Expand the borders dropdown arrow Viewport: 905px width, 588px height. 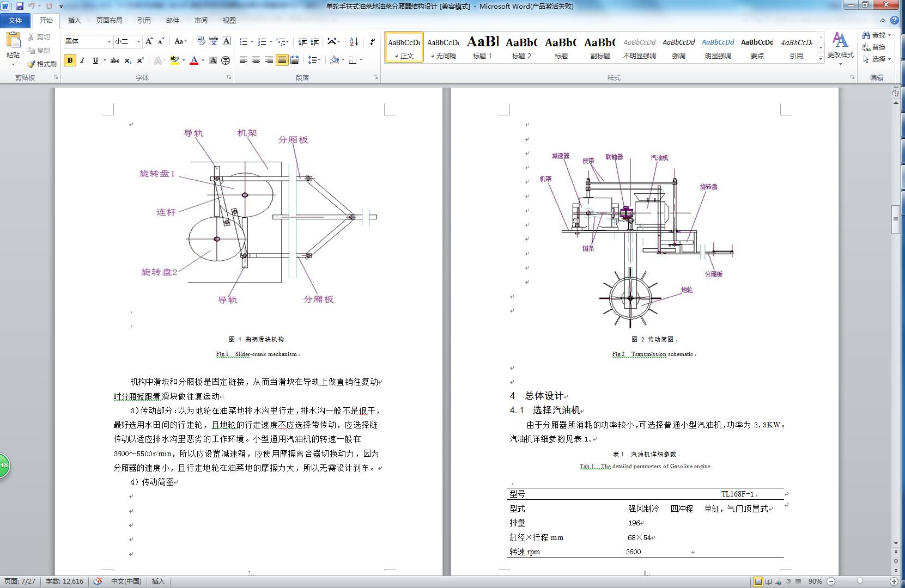(361, 60)
